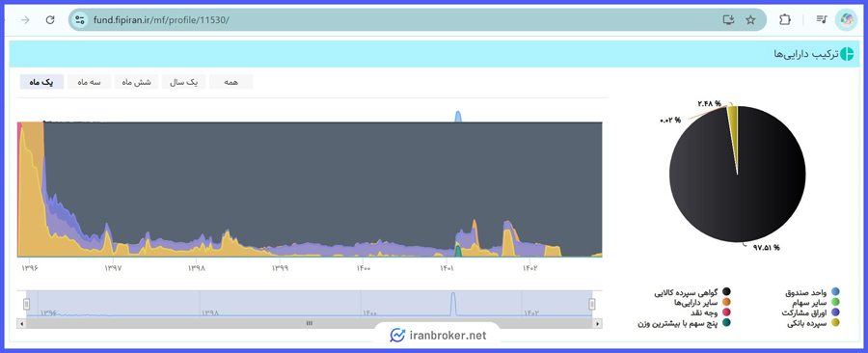Screen dimensions: 868x353
Task: Reload the page with the refresh icon
Action: tap(50, 20)
